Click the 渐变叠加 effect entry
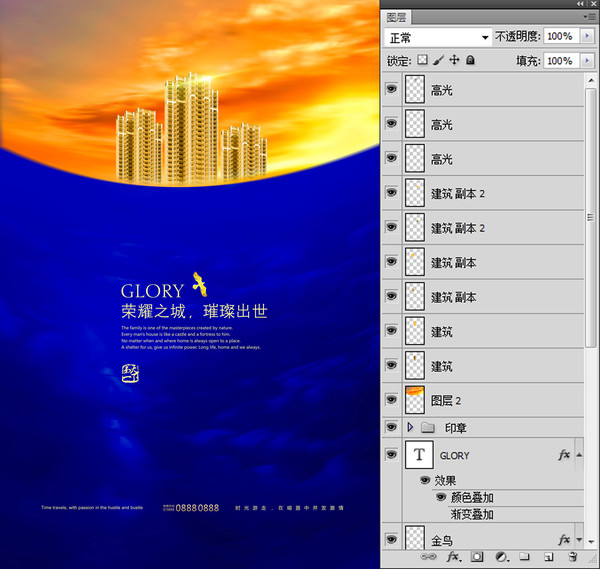600x569 pixels. [x=472, y=514]
